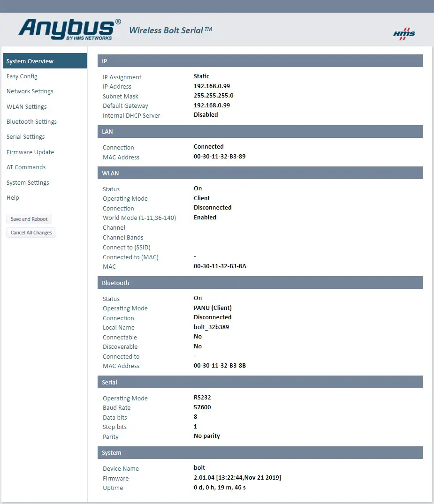This screenshot has width=434, height=504.
Task: Click the World Mode (1-11,36-140) label
Action: 139,218
